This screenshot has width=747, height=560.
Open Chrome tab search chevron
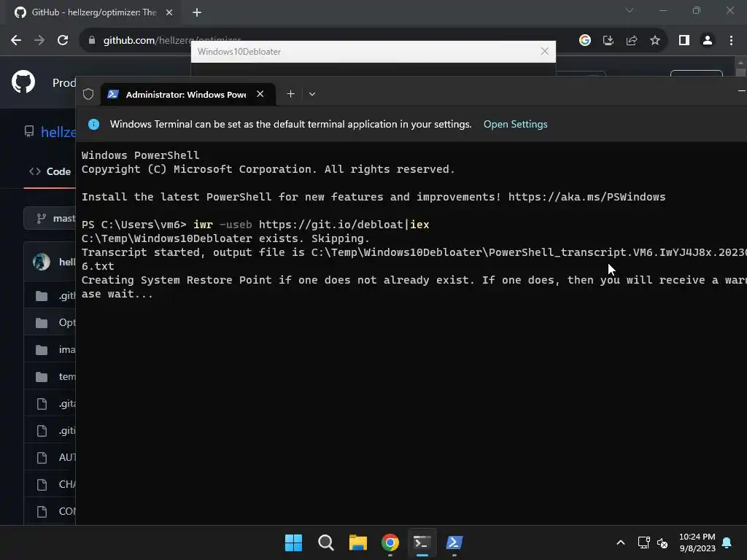(x=630, y=10)
